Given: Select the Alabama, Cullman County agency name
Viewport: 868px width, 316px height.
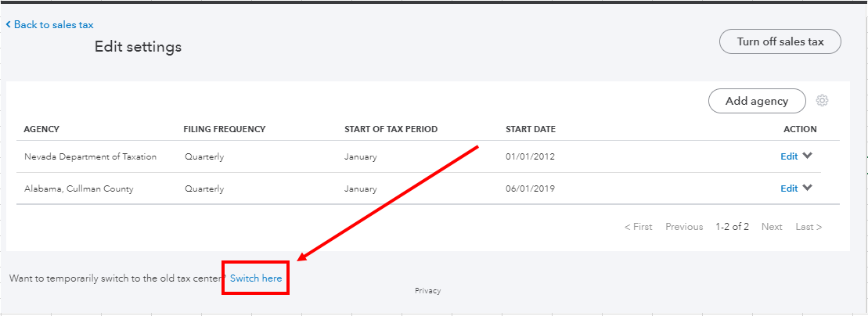Looking at the screenshot, I should click(x=78, y=189).
